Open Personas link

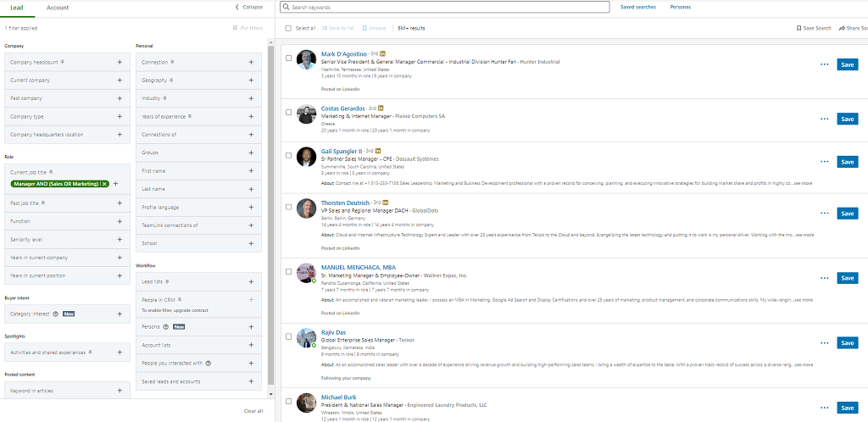point(681,7)
